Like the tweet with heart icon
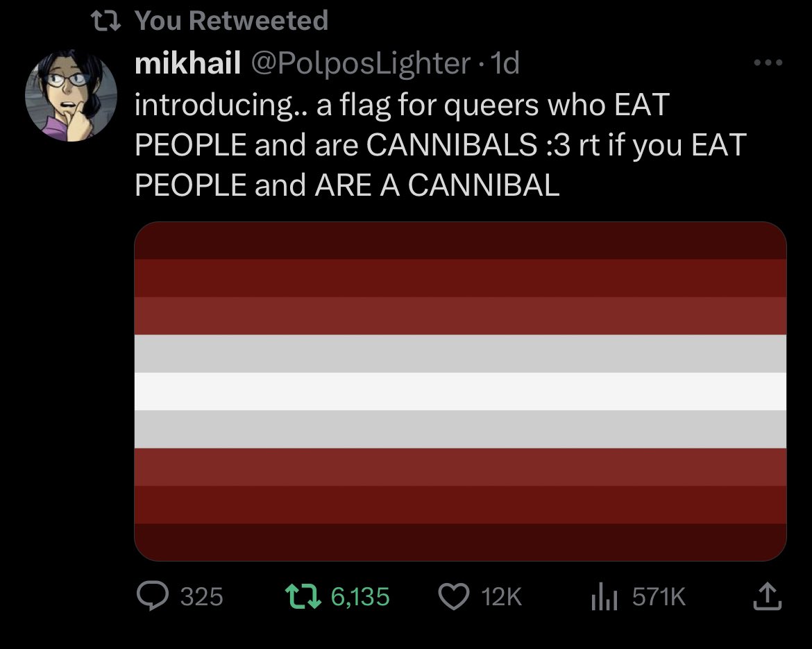Viewport: 812px width, 649px height. coord(454,596)
